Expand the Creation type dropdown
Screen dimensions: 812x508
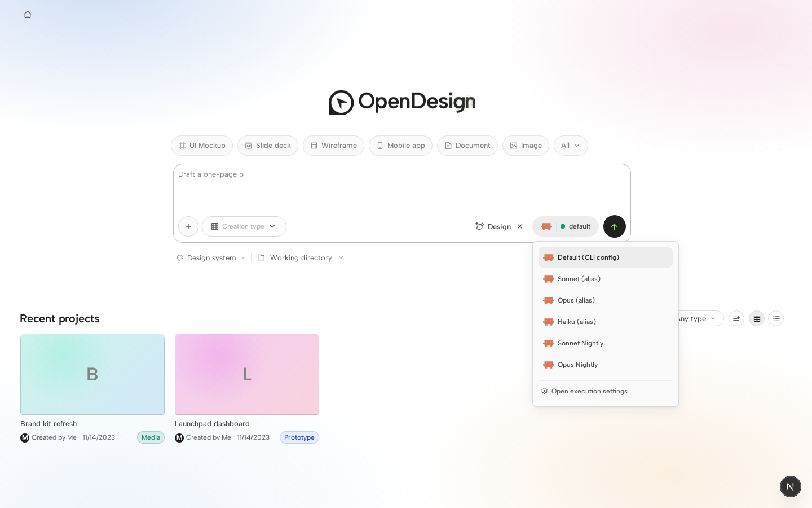244,226
